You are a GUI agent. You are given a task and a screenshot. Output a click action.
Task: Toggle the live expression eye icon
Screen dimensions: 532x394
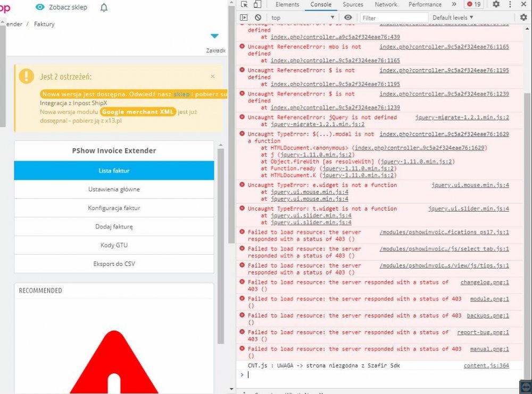348,18
